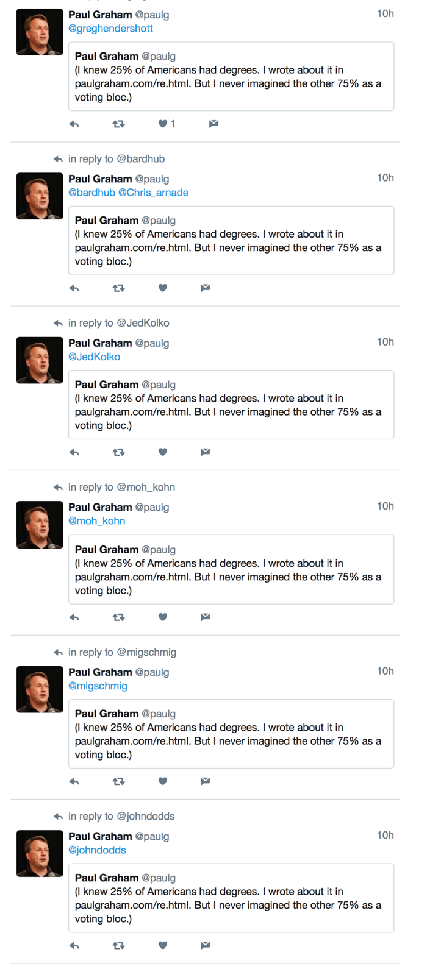Like the tweet addressed to @johndodds
The height and width of the screenshot is (980, 427).
(x=162, y=945)
